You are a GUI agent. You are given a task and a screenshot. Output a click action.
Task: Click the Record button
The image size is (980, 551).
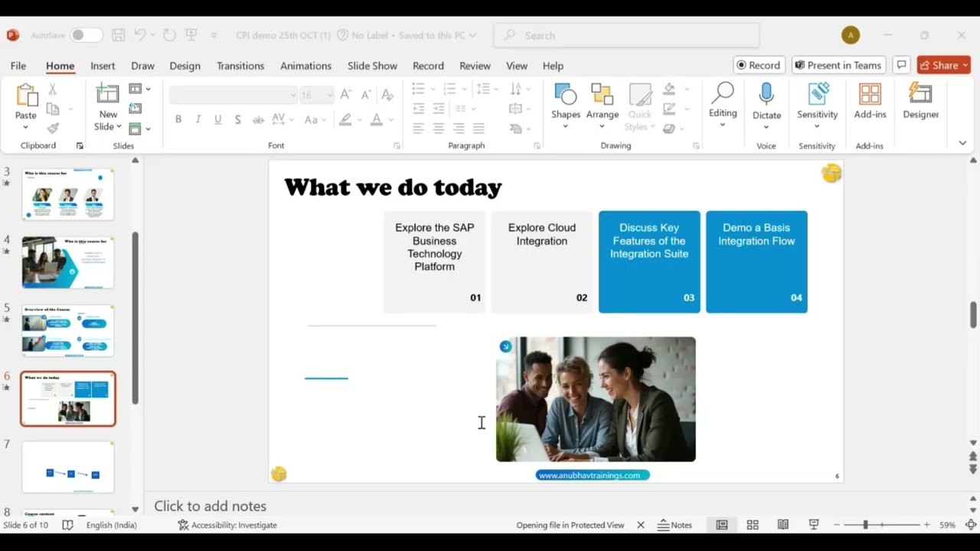pos(758,65)
